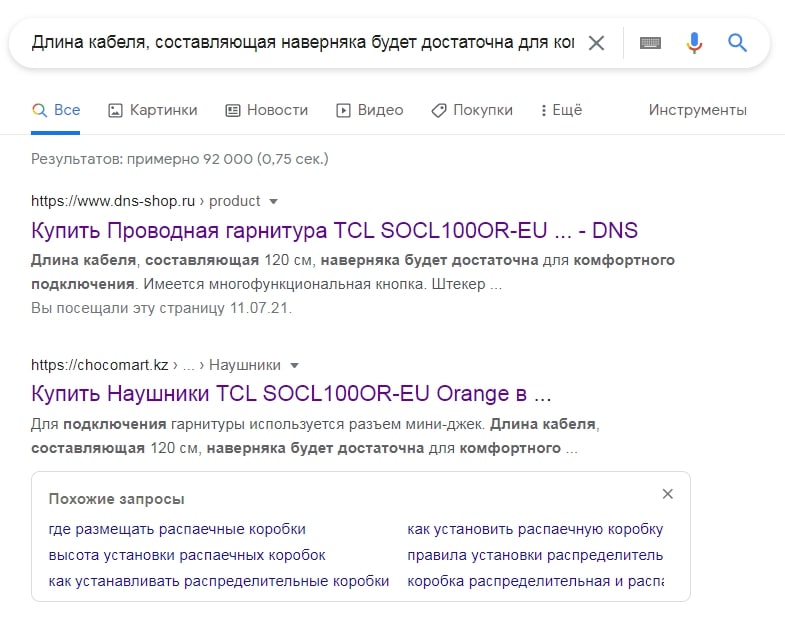The image size is (785, 624).
Task: Open the Ещё more options menu
Action: click(561, 110)
